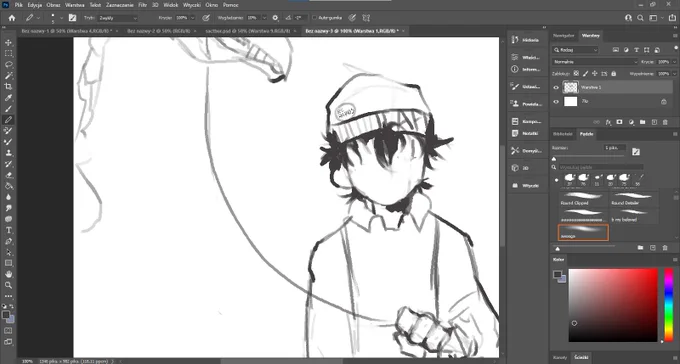Toggle lock position
The width and height of the screenshot is (680, 364).
coord(595,74)
